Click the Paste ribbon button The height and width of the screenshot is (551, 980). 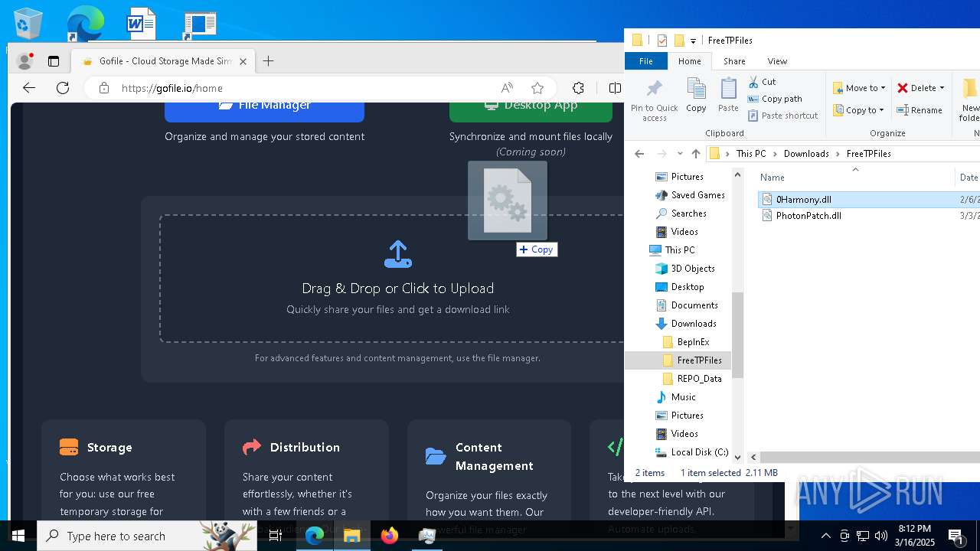coord(728,95)
